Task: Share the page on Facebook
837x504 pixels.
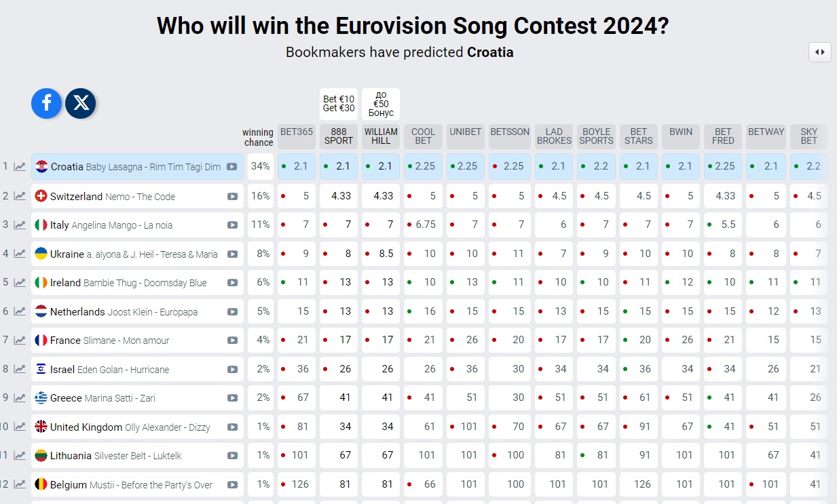Action: (x=45, y=104)
